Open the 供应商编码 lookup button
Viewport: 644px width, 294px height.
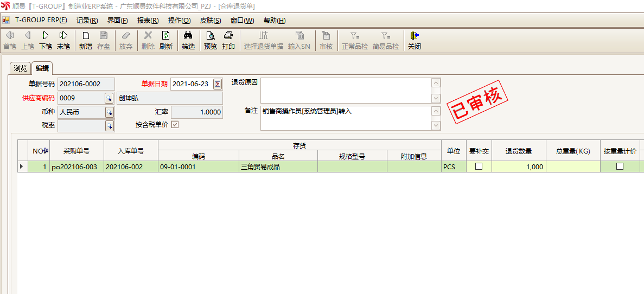point(109,98)
